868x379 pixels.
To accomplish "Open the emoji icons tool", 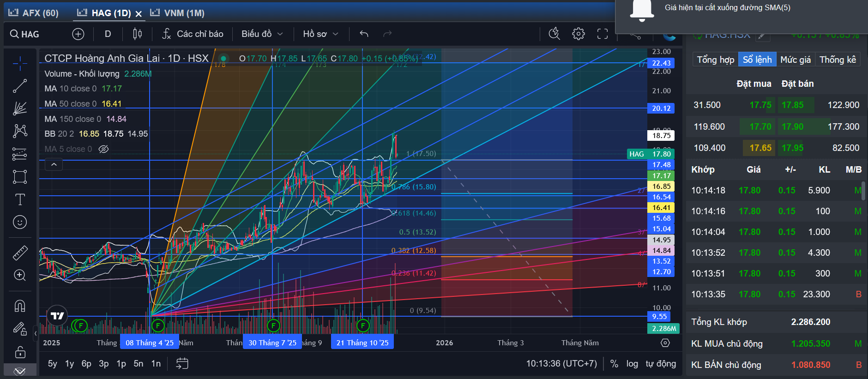I will (19, 222).
